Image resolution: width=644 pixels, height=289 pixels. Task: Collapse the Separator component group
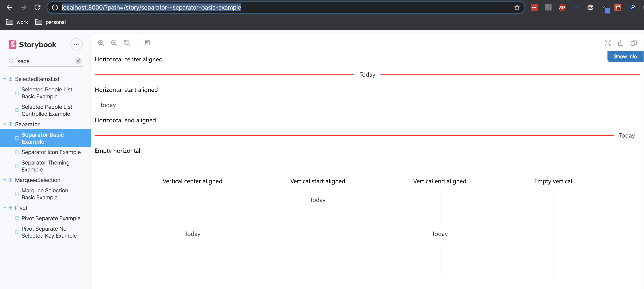5,124
